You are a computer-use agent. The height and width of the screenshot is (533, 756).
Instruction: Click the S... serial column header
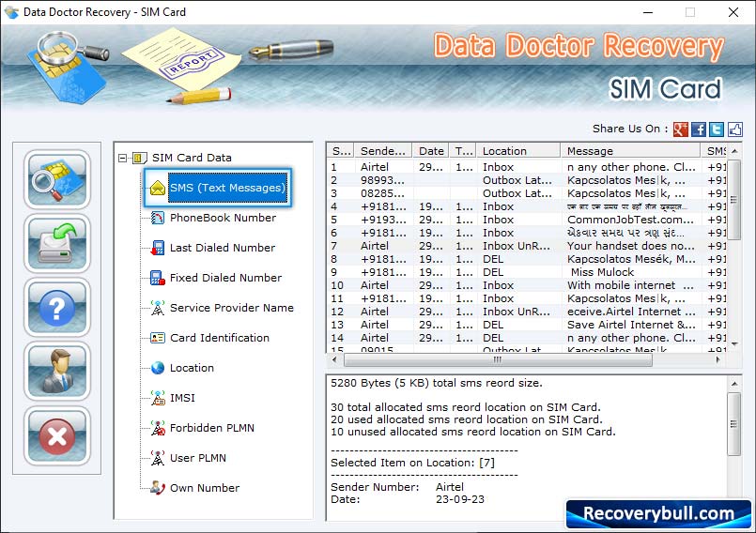341,151
